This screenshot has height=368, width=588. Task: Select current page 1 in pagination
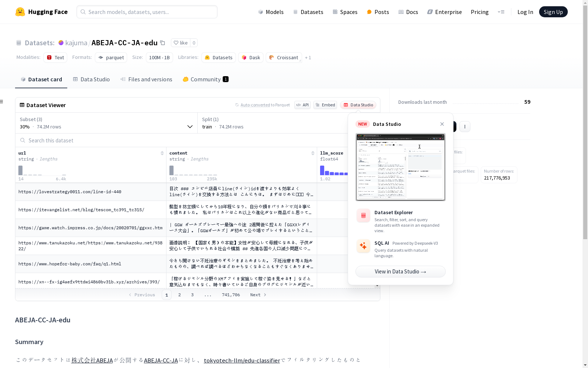(x=166, y=295)
